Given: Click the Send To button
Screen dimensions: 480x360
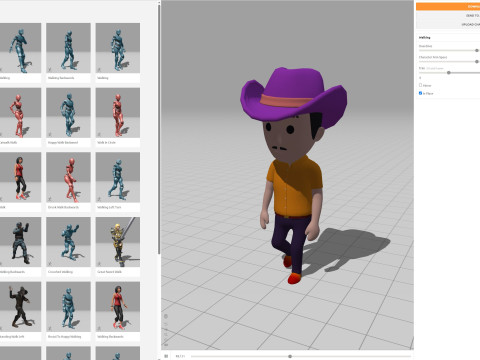Looking at the screenshot, I should point(448,16).
